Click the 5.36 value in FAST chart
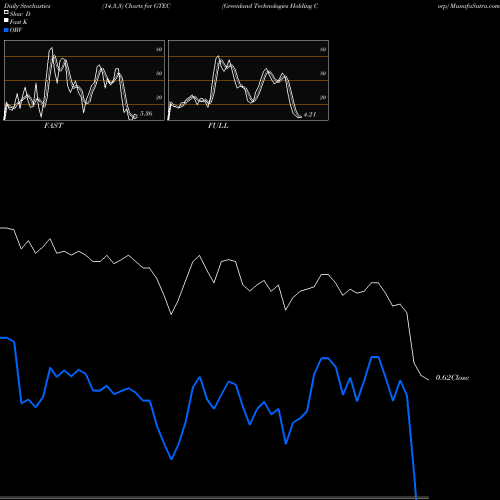The height and width of the screenshot is (500, 500). coord(146,113)
